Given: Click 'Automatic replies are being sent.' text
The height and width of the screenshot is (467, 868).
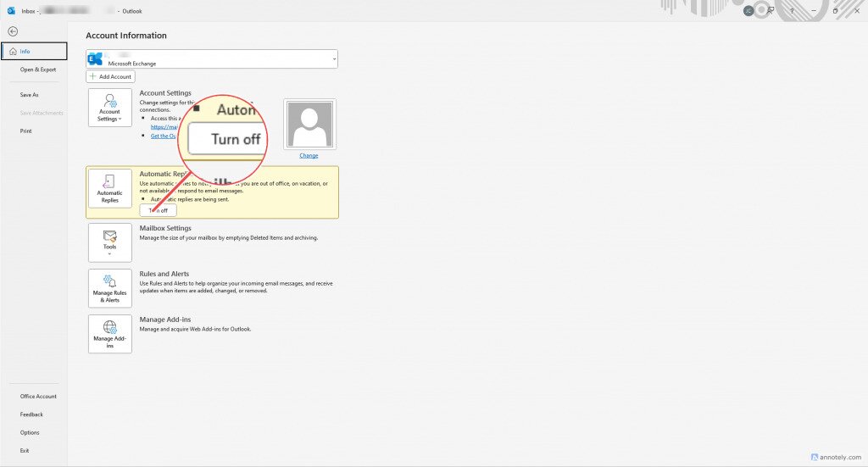Looking at the screenshot, I should [x=189, y=199].
